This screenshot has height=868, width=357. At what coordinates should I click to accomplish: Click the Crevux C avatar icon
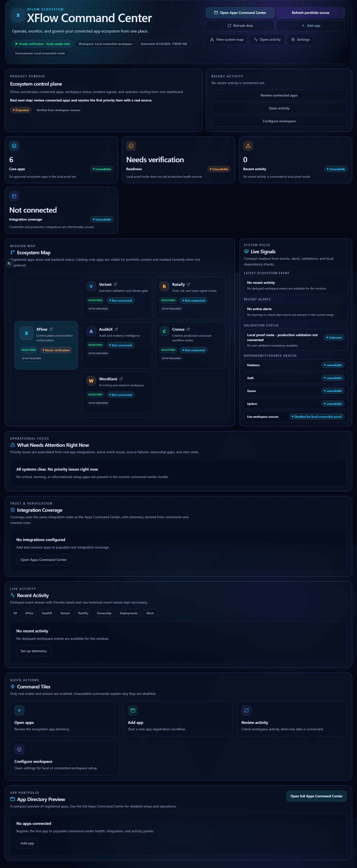click(x=164, y=331)
